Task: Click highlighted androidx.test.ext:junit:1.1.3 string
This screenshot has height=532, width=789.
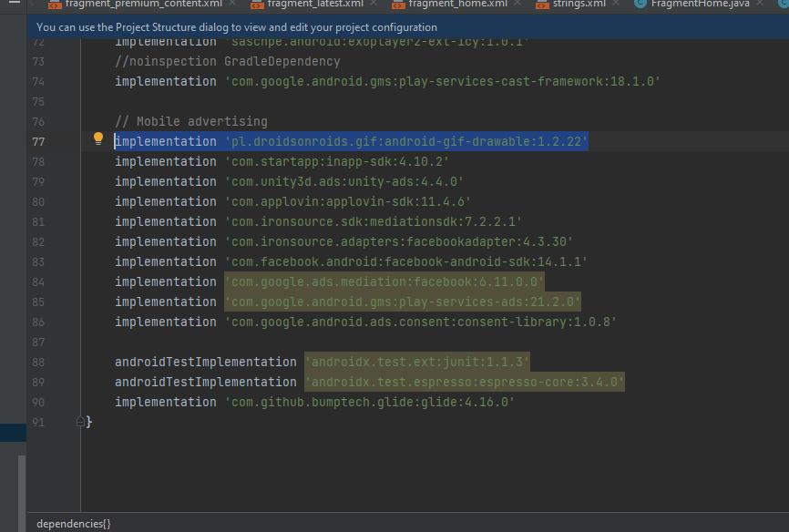Action: point(417,362)
